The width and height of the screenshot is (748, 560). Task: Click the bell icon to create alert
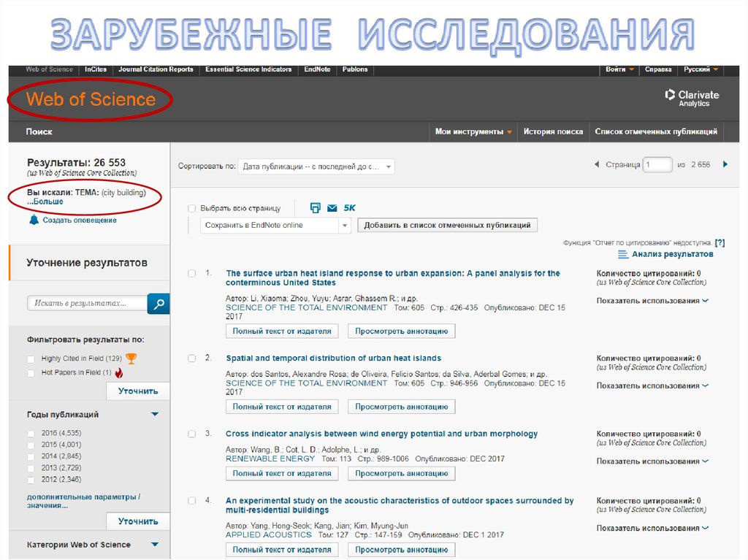[34, 220]
